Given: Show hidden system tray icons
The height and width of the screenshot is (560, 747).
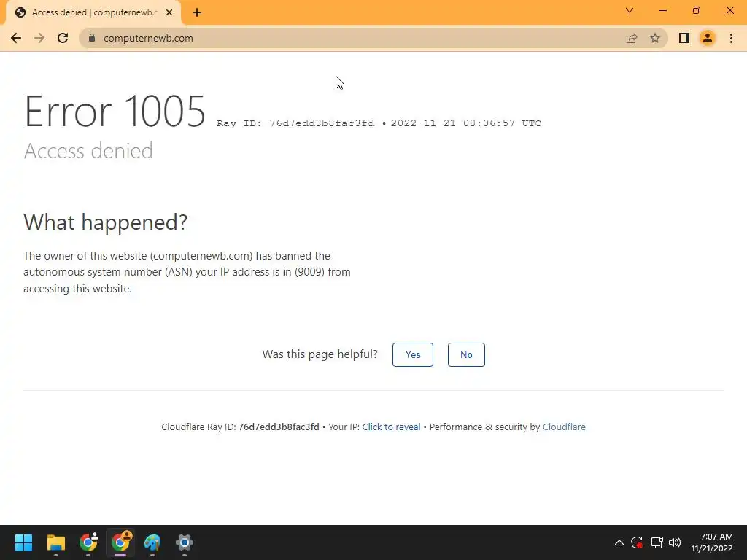Looking at the screenshot, I should tap(619, 542).
